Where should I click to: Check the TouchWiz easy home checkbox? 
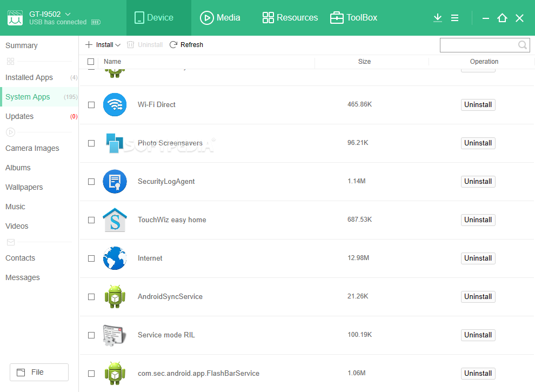tap(91, 220)
